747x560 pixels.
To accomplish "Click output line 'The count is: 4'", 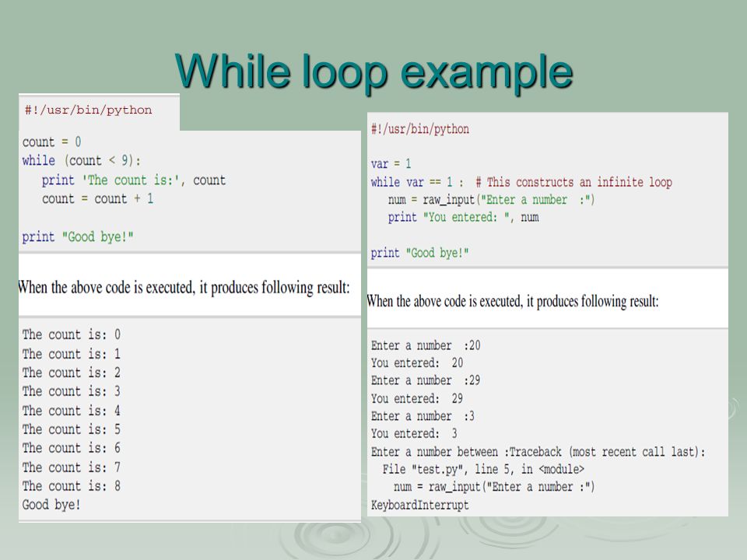I will click(72, 411).
